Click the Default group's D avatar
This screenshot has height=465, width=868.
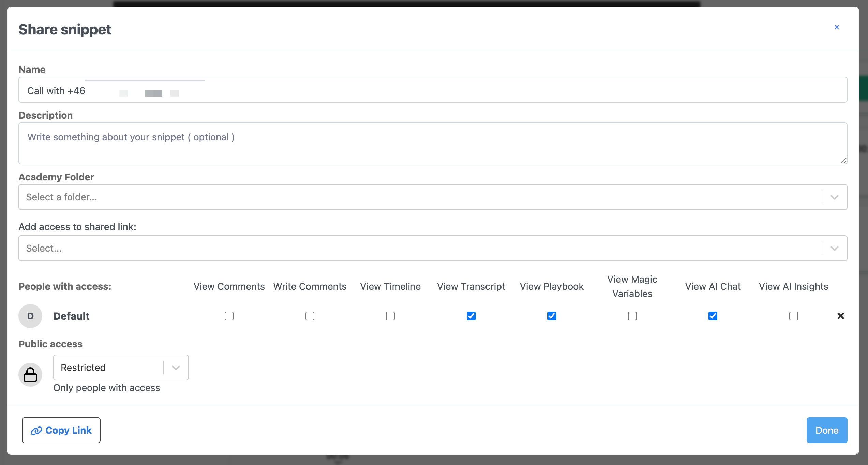[x=30, y=316]
